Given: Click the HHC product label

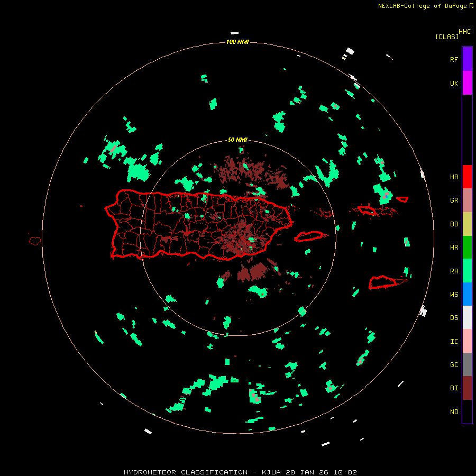Looking at the screenshot, I should [465, 31].
